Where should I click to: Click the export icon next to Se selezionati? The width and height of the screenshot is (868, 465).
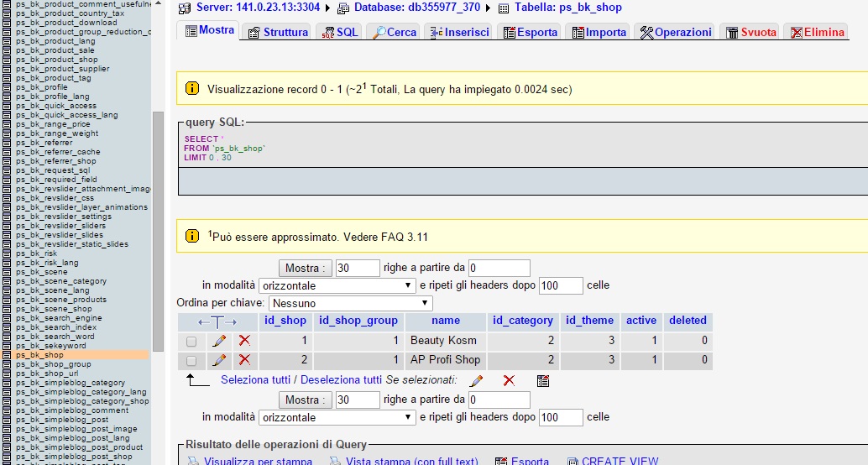coord(543,380)
